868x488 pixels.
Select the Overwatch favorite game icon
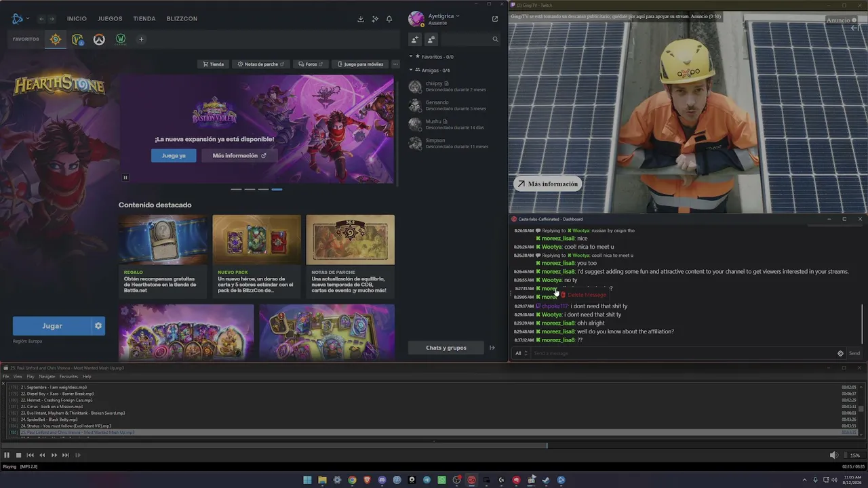[x=99, y=39]
